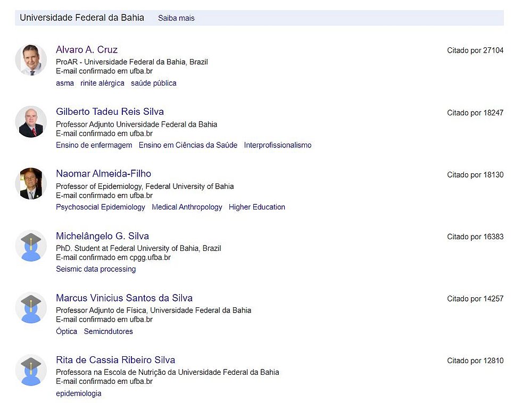
Task: Open the Saiba mais link
Action: coord(176,18)
